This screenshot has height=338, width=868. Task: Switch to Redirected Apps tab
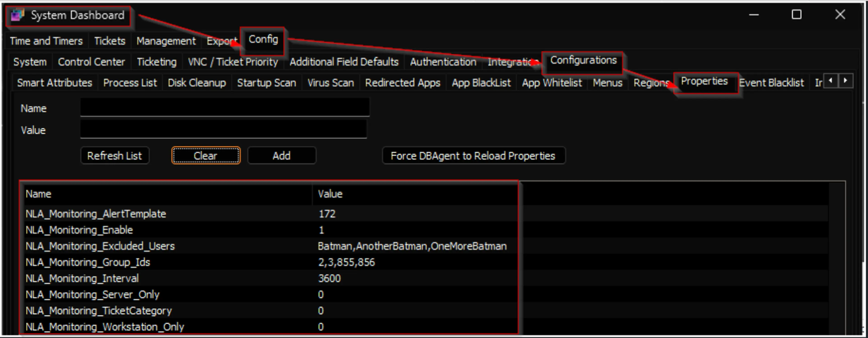403,83
